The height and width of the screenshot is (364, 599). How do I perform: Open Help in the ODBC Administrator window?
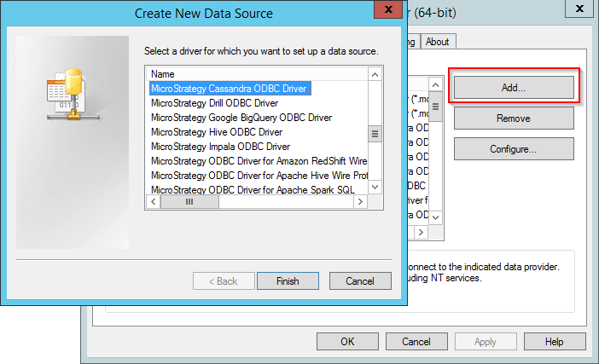555,342
